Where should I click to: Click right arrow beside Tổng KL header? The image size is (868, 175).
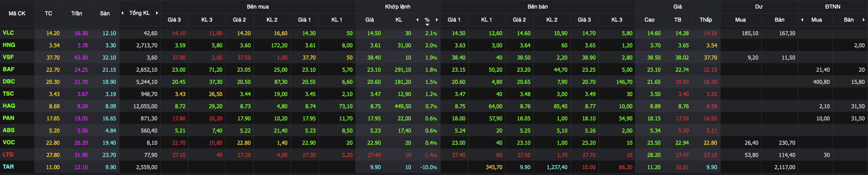click(x=157, y=13)
